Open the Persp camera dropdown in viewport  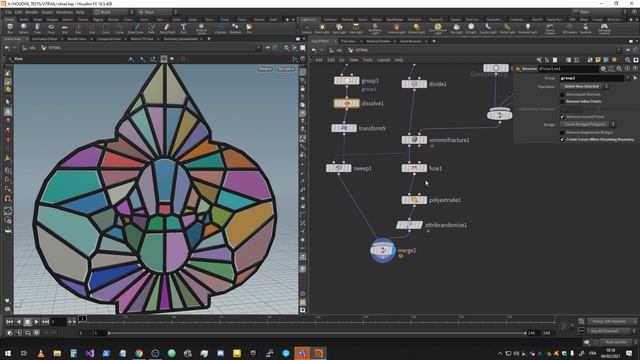(x=265, y=69)
